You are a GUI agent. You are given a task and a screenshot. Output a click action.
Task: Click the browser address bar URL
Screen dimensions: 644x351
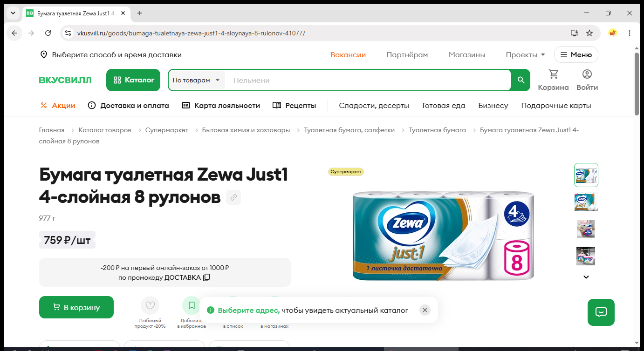(x=191, y=33)
